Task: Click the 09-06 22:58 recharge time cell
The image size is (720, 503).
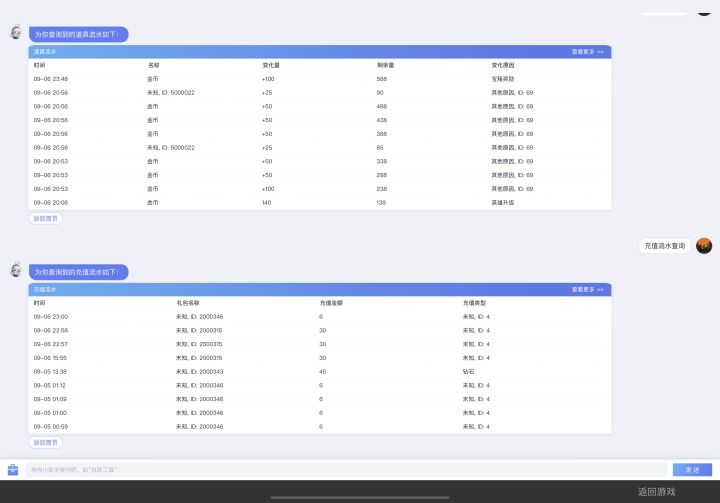Action: pos(51,330)
